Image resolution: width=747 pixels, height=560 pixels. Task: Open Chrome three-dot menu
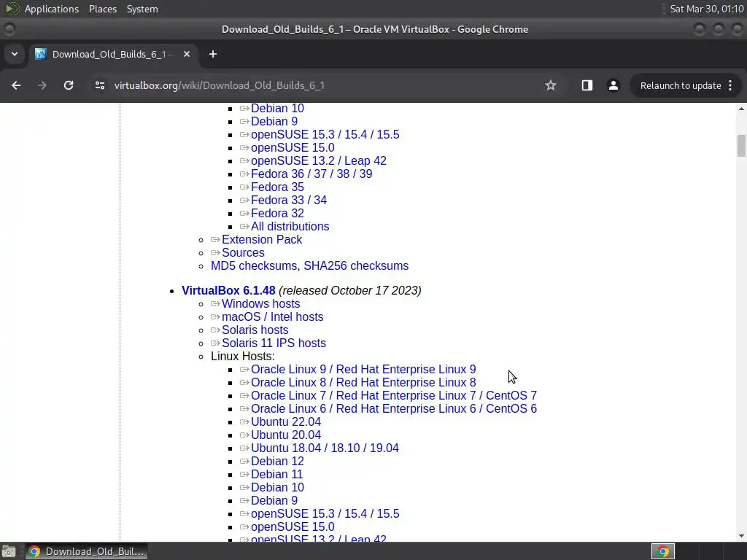click(730, 86)
